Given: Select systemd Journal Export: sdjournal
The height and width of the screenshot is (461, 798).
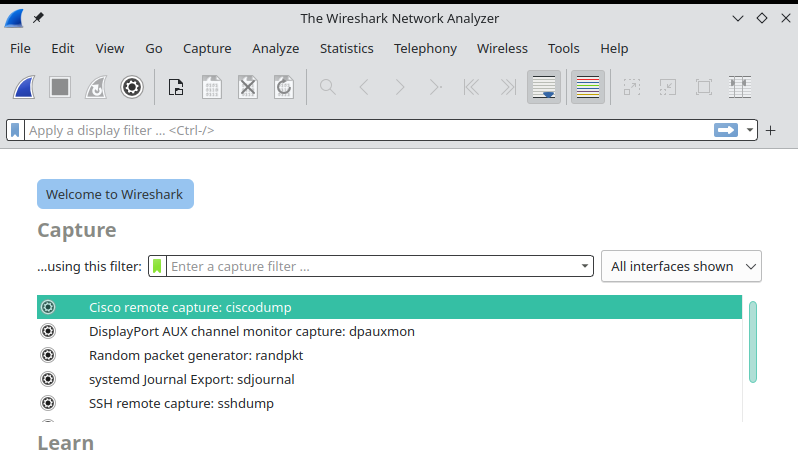Looking at the screenshot, I should coord(389,379).
